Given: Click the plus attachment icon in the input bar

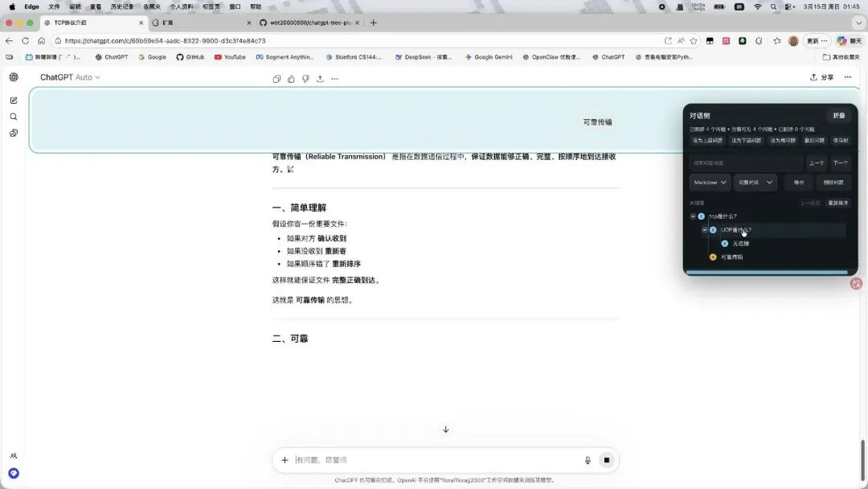Looking at the screenshot, I should (285, 459).
